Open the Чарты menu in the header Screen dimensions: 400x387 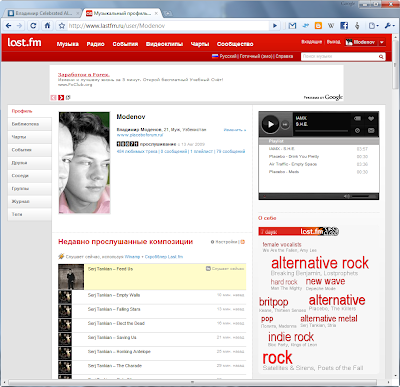(200, 44)
